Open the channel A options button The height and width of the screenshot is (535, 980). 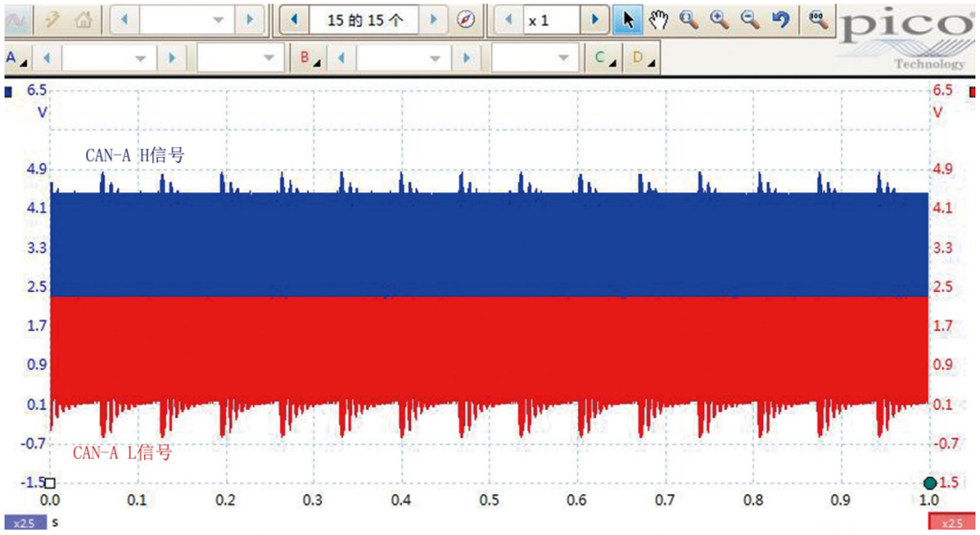click(x=16, y=58)
